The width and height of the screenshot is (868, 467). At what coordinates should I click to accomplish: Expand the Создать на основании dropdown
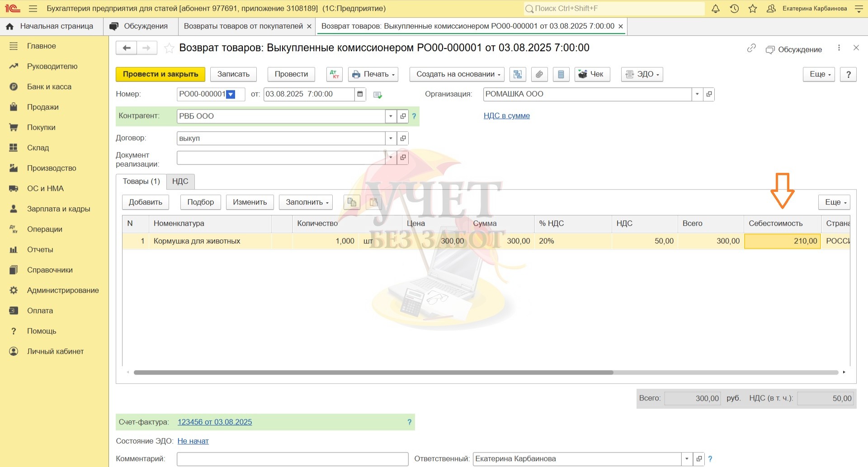tap(457, 74)
